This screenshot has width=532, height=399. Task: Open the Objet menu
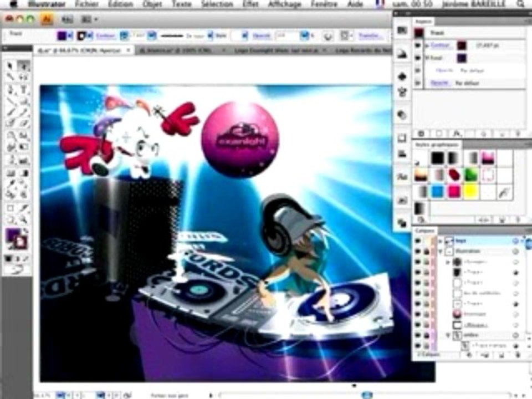pyautogui.click(x=152, y=4)
